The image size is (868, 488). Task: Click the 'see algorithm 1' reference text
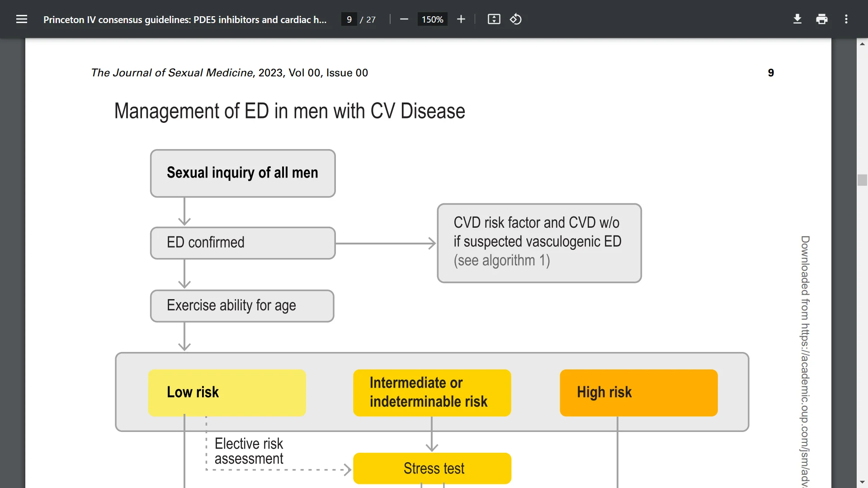point(501,260)
